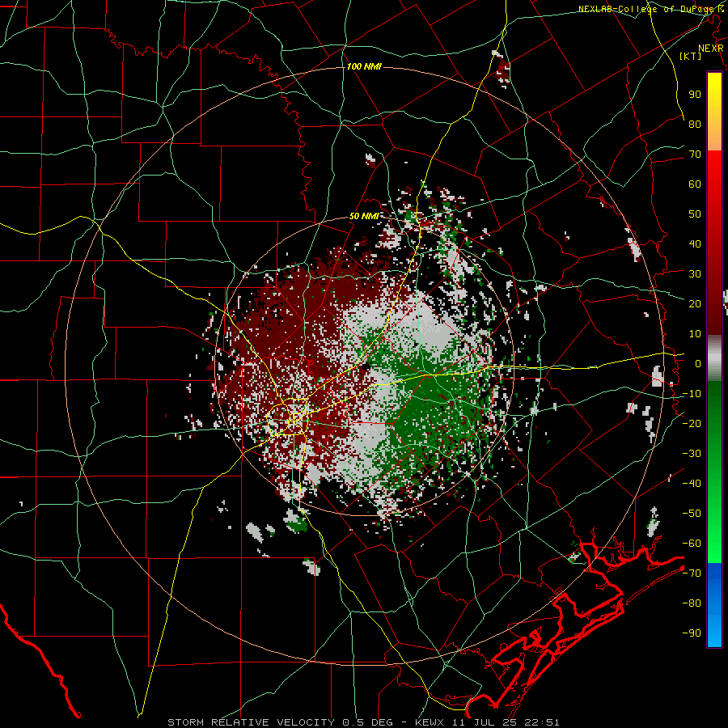The image size is (728, 728).
Task: Click the 70 value on velocity scale
Action: (695, 154)
